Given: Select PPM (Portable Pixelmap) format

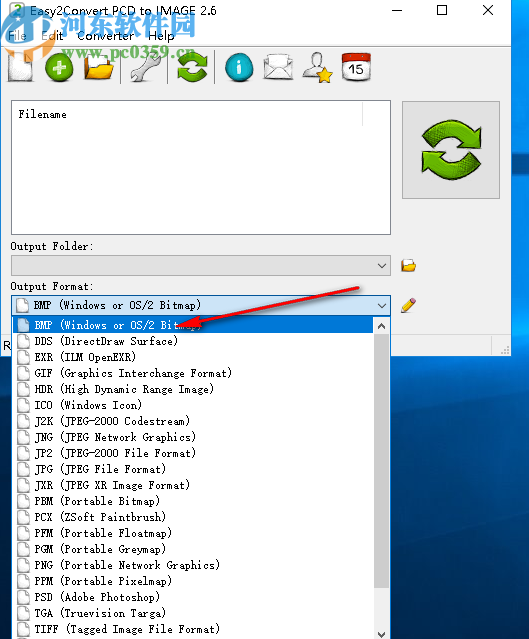Looking at the screenshot, I should pyautogui.click(x=193, y=581).
